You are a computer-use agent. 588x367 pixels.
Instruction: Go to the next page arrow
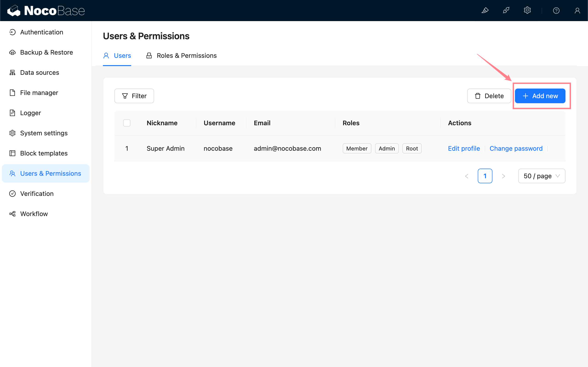coord(503,176)
